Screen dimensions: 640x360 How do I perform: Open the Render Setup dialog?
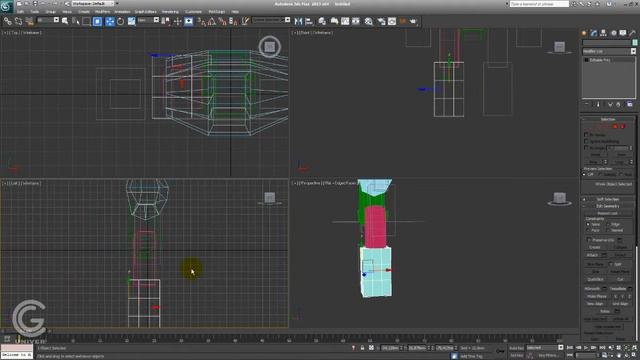(381, 21)
